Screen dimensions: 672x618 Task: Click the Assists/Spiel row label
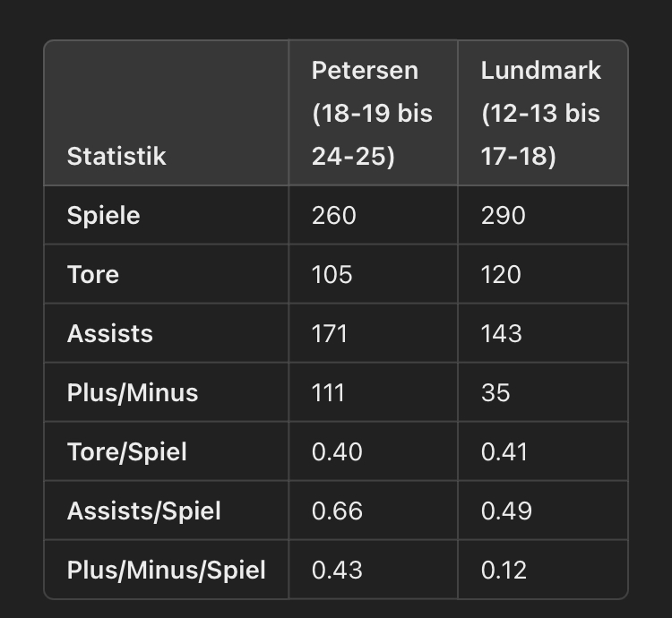(143, 511)
